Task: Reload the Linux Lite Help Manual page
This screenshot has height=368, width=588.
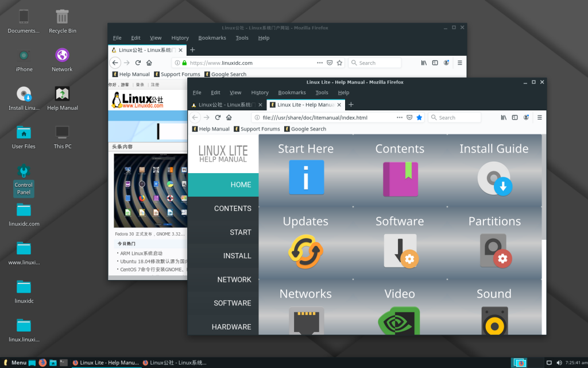Action: tap(217, 117)
